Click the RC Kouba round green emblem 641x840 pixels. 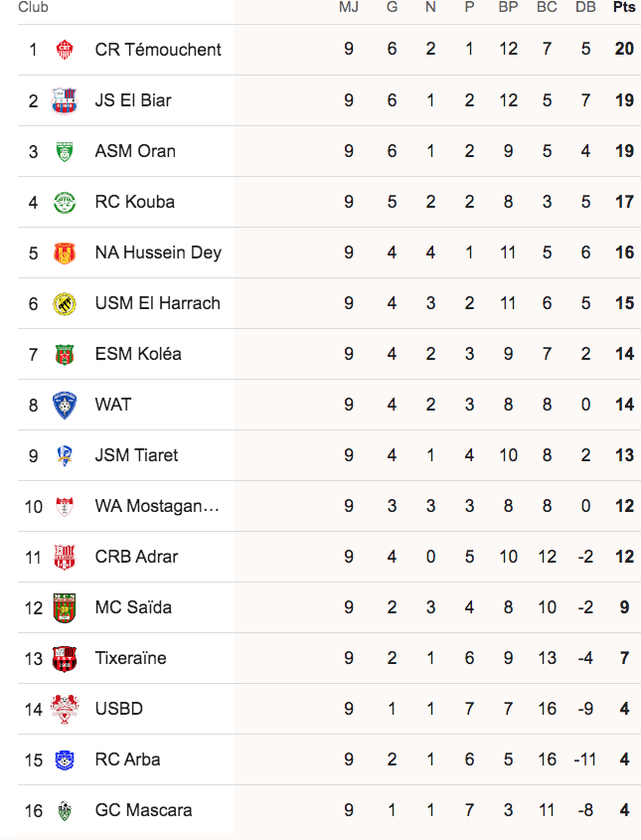pyautogui.click(x=65, y=202)
